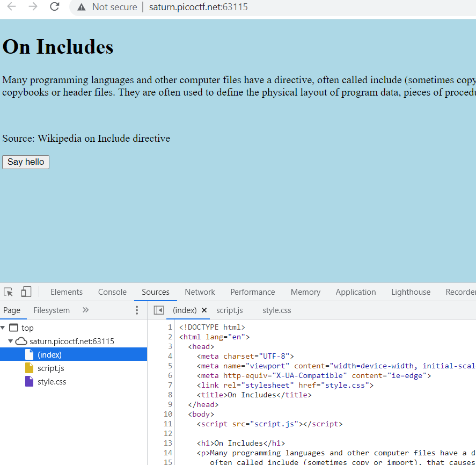476x465 pixels.
Task: Switch to the script.js editor tab
Action: 230,310
